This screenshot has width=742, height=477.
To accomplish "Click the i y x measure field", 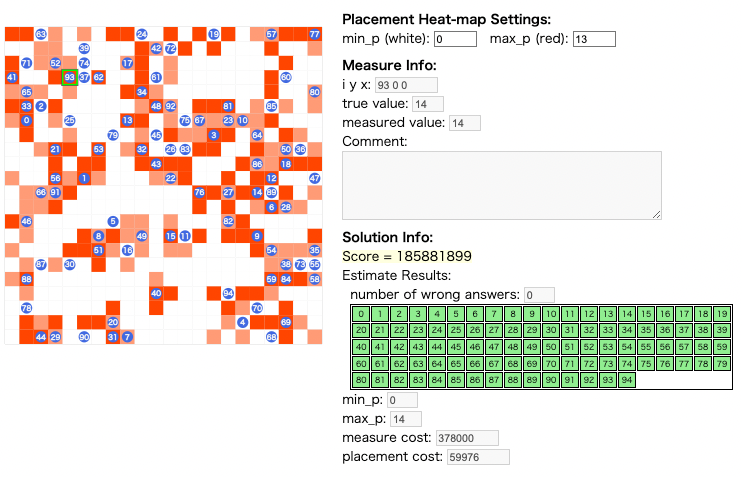I will click(x=406, y=85).
